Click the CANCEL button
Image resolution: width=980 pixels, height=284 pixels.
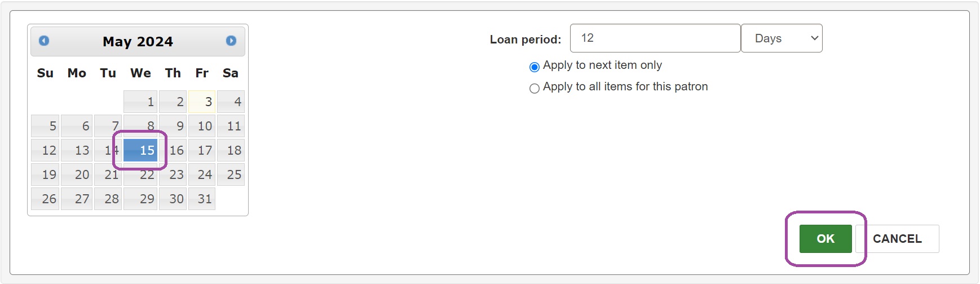click(897, 239)
